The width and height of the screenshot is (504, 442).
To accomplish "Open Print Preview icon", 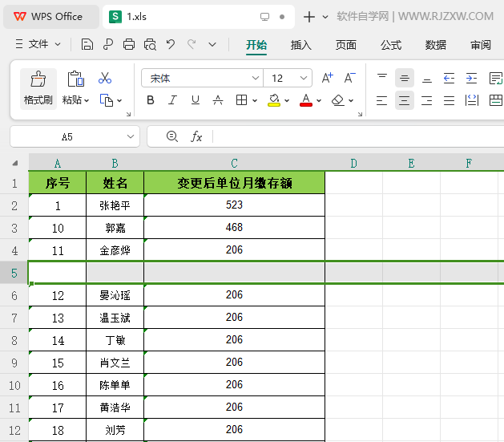I will coord(150,44).
